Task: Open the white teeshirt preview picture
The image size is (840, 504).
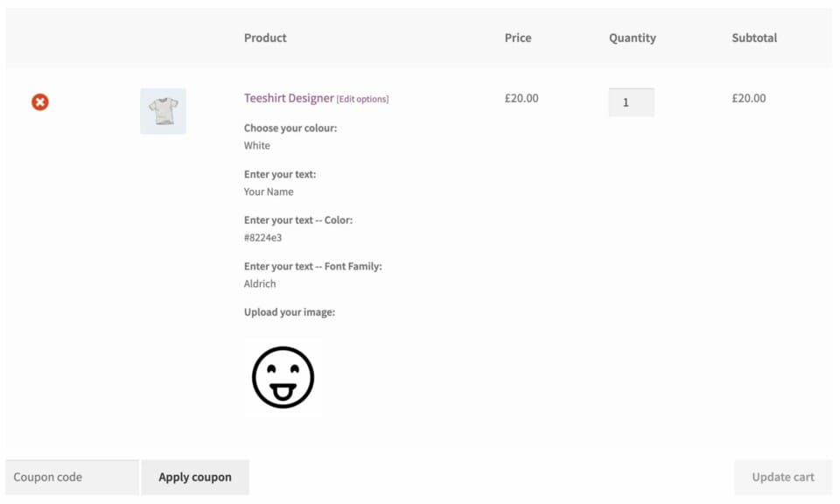Action: pos(163,110)
